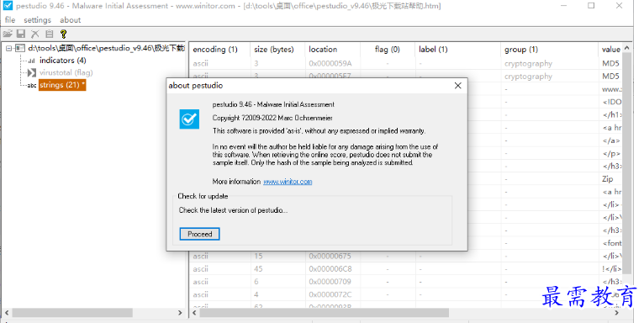This screenshot has height=323, width=644.
Task: Select the indicators (4) tree item
Action: pos(63,61)
